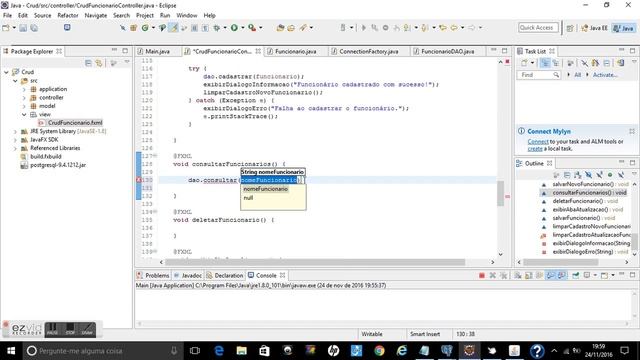The height and width of the screenshot is (360, 640).
Task: Collapse the src folder
Action: tap(15, 80)
